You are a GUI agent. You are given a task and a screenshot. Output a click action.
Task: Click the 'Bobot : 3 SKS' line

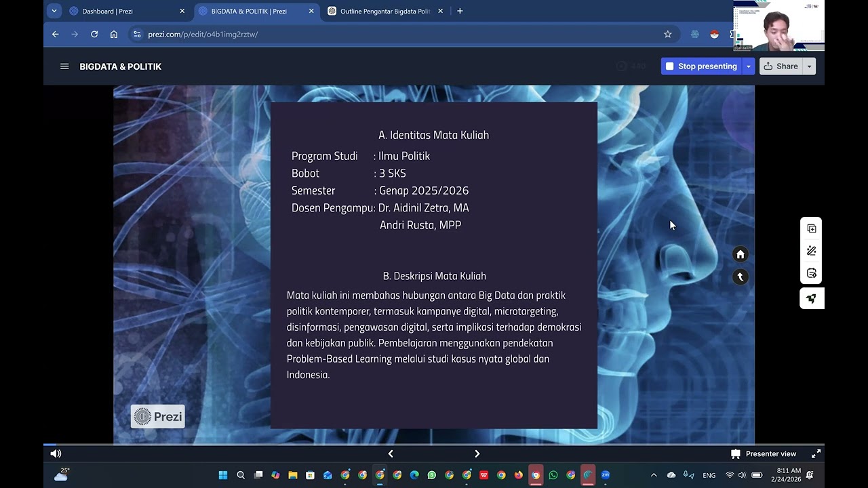coord(349,174)
